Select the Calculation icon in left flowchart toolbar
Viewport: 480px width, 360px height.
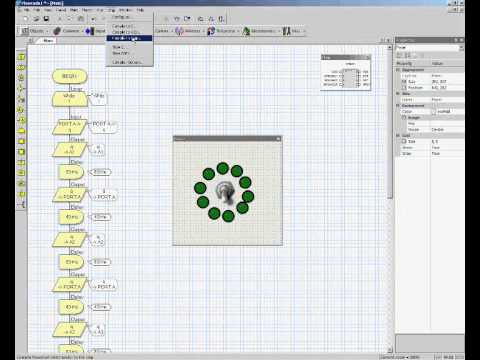[x=21, y=162]
